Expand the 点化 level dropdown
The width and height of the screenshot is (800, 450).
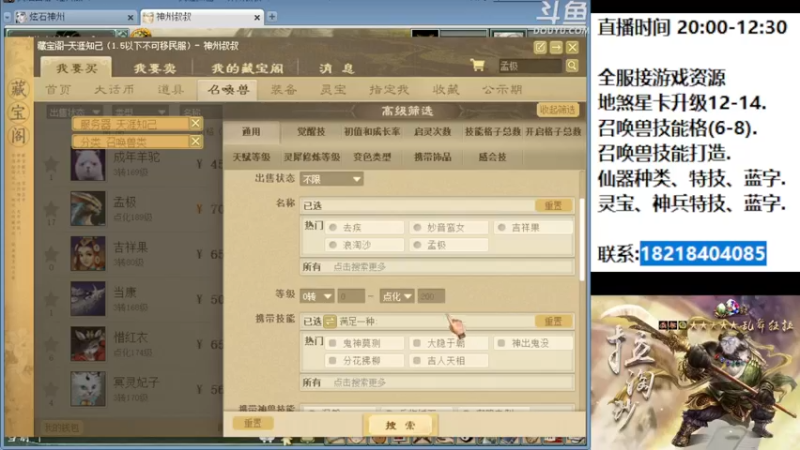pyautogui.click(x=397, y=296)
